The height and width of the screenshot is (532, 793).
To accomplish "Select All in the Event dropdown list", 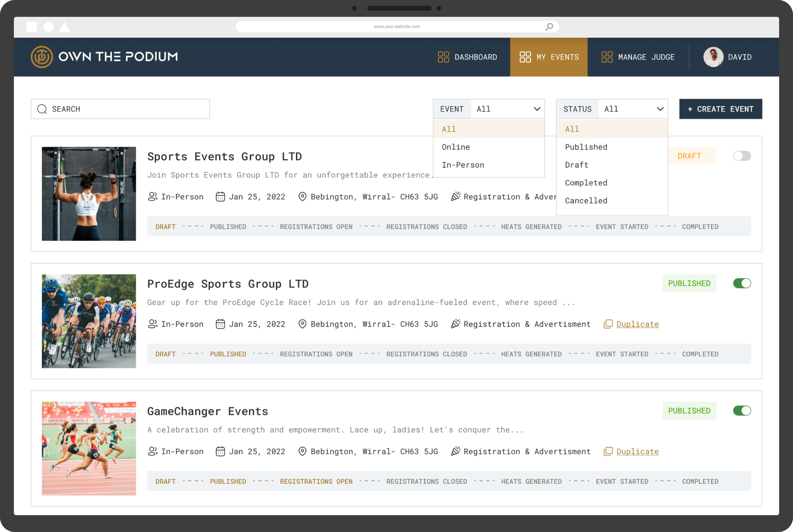I will 489,129.
